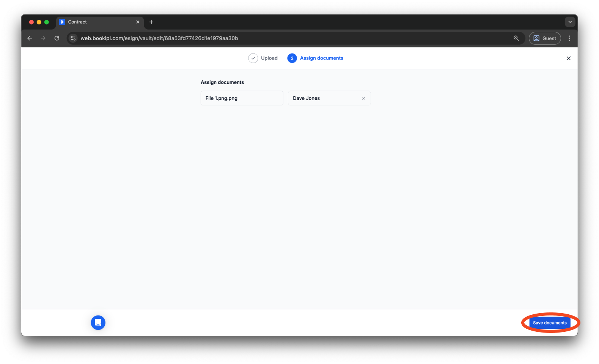Click the Save documents button
Screen dimensions: 599x364
point(550,323)
